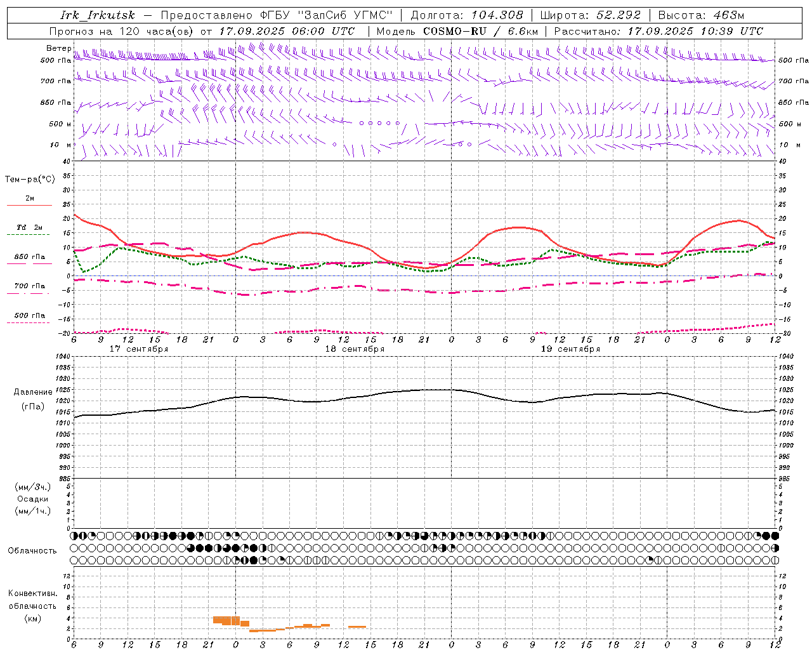Click the 700 гПа temperature legend line sample
Viewport: 812px width, 650px height.
coord(29,293)
